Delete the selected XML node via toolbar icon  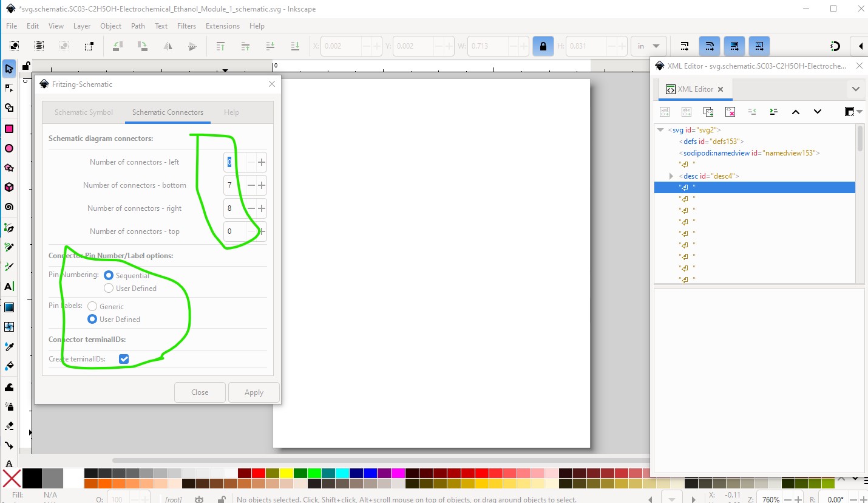click(730, 112)
